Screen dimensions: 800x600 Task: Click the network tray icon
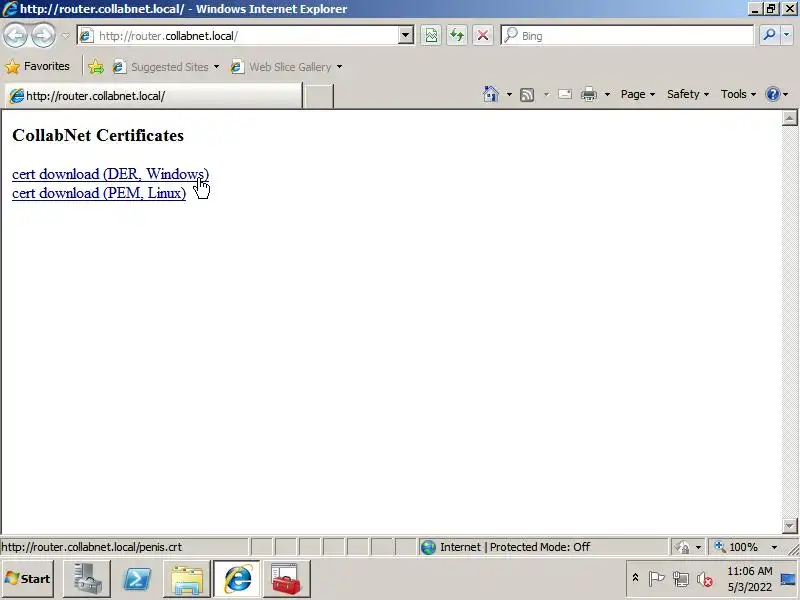point(681,579)
